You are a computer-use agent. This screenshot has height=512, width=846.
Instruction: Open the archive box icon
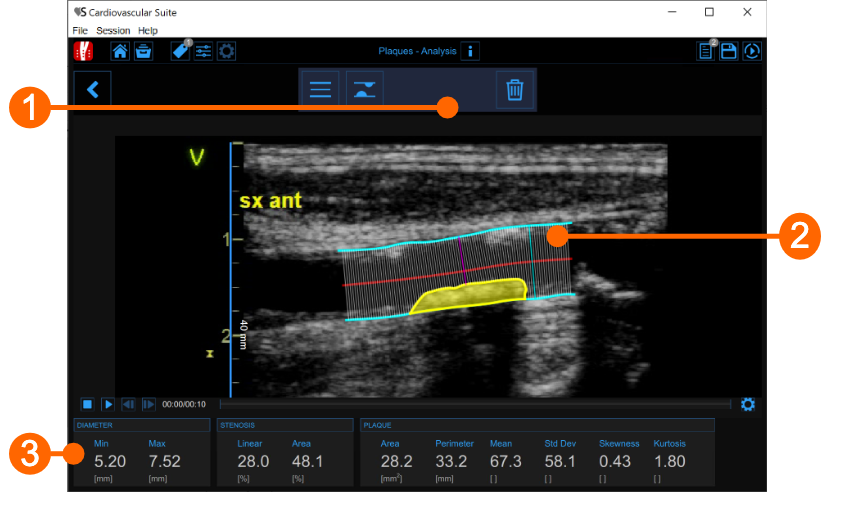pos(144,52)
